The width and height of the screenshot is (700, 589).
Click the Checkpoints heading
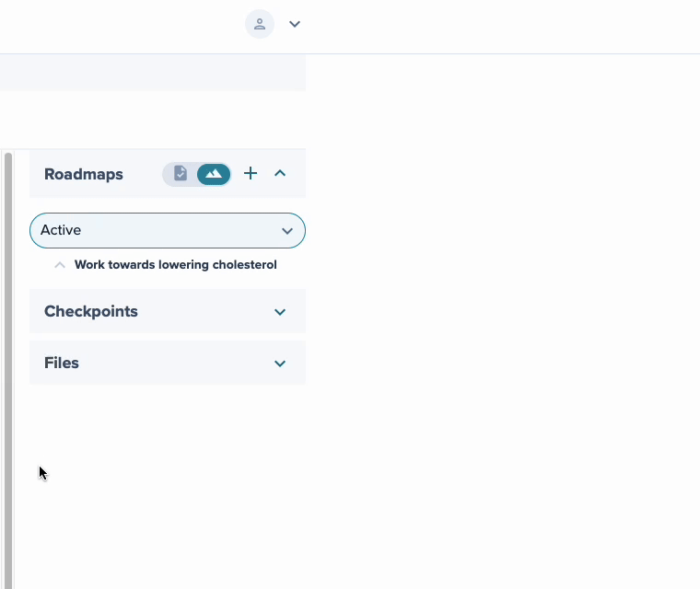pyautogui.click(x=91, y=311)
